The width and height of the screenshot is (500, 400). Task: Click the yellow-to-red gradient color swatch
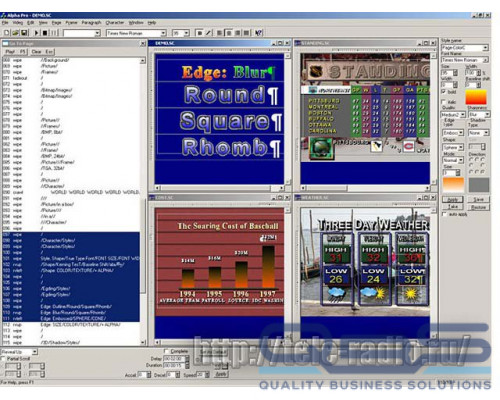tap(476, 97)
